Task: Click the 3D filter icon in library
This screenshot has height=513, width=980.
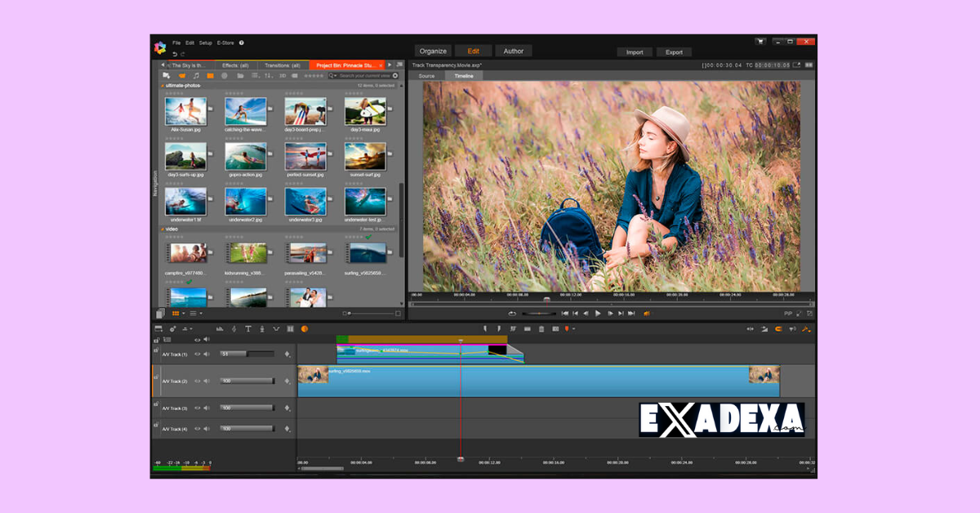Action: (x=283, y=76)
